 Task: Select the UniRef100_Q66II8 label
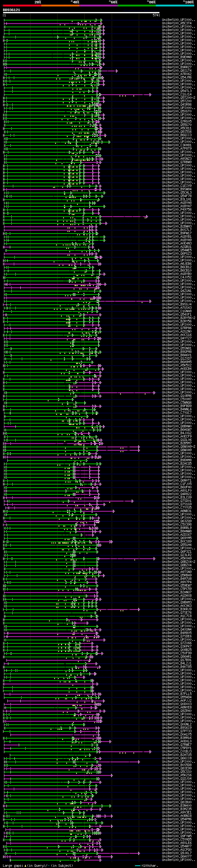click(177, 758)
